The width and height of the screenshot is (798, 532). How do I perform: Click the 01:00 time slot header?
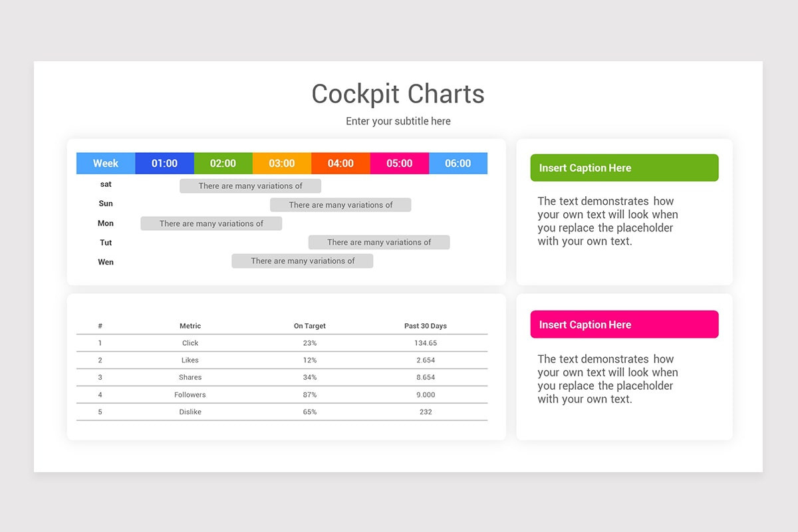click(164, 163)
